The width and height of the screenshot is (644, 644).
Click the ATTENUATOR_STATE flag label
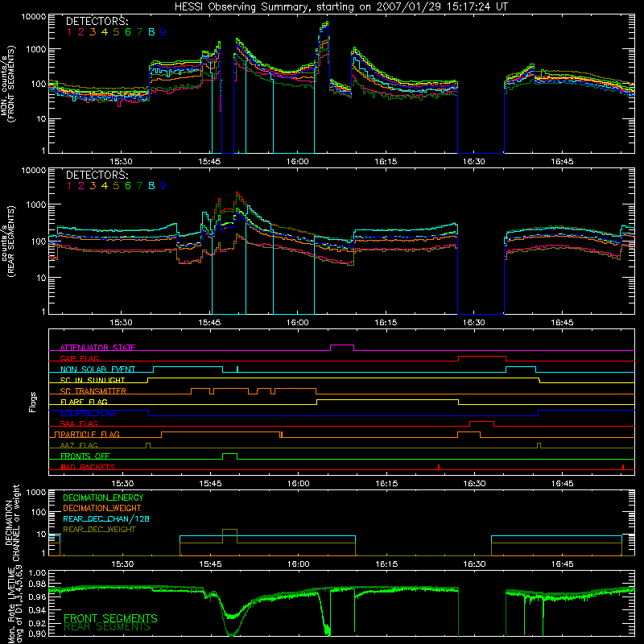97,348
